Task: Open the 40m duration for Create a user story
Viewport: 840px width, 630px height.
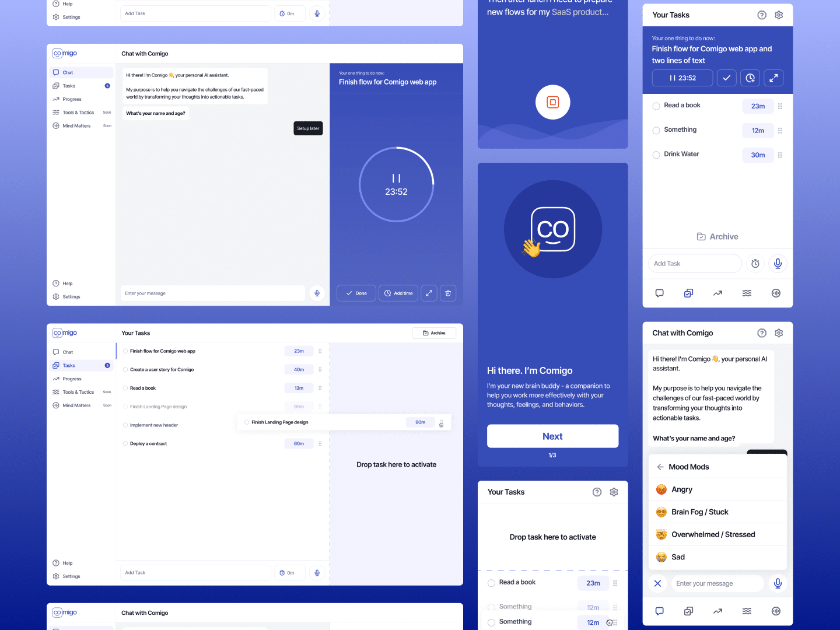Action: [299, 370]
